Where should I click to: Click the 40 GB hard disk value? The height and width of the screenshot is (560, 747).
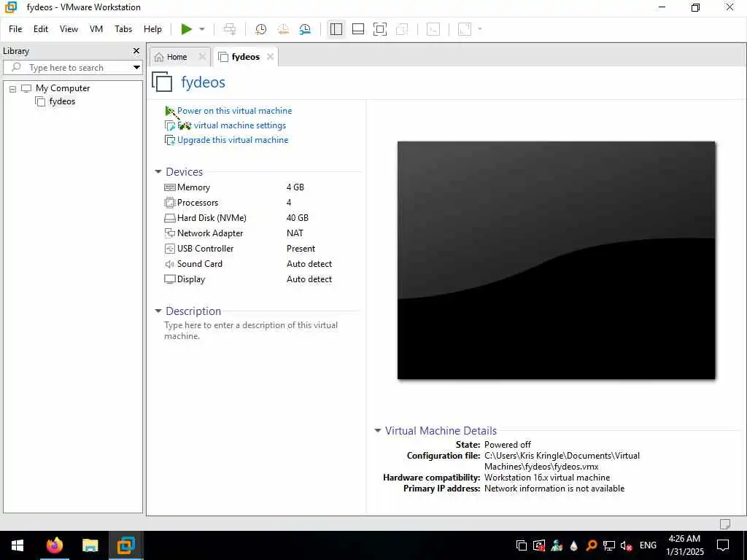pyautogui.click(x=298, y=217)
